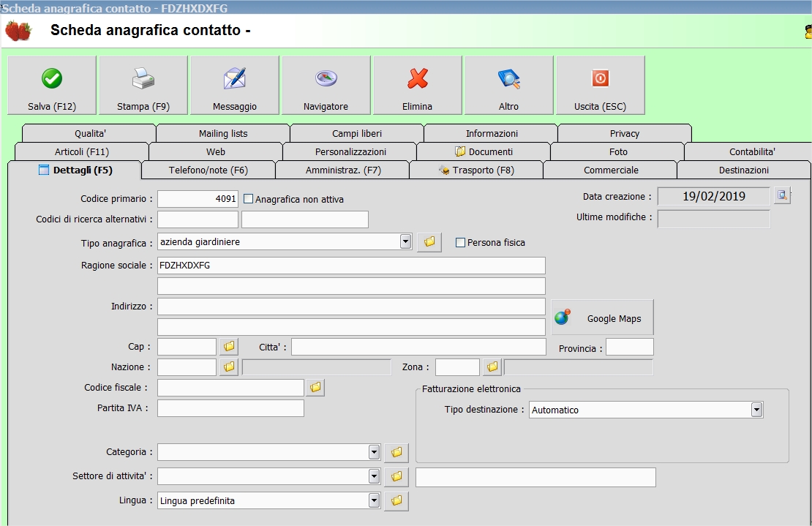Click the Salva (F12) green checkmark button
This screenshot has height=526, width=812.
click(x=52, y=85)
